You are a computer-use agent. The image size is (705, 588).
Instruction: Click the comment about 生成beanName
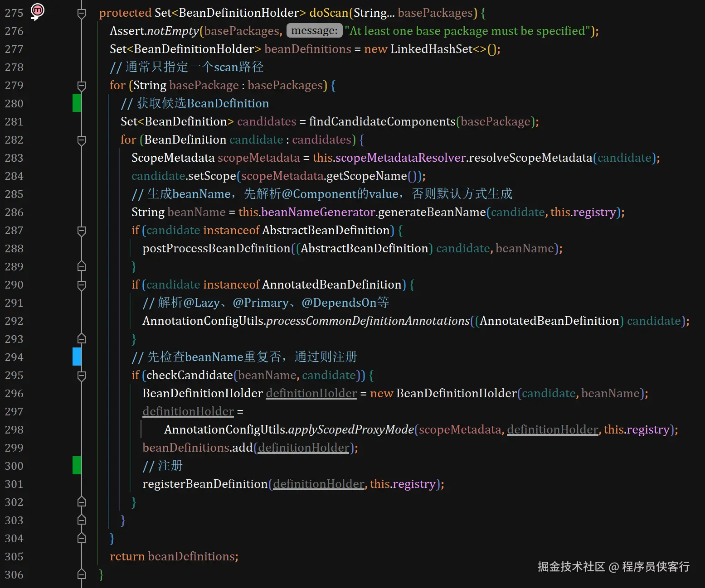(x=322, y=194)
